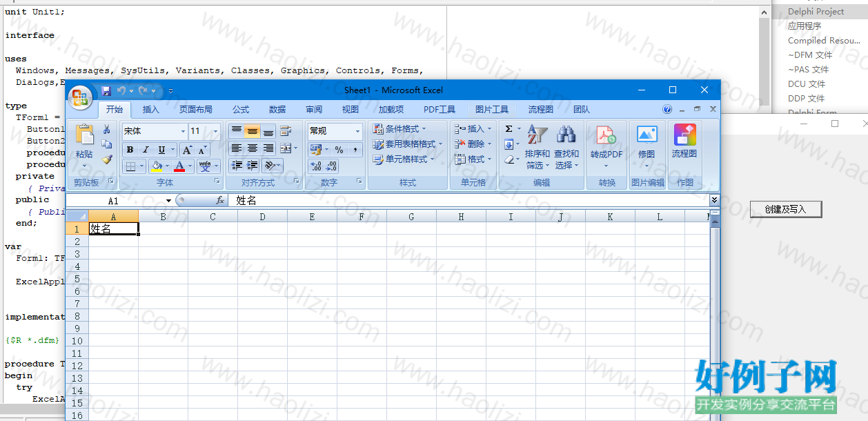Click the AutoSum sigma icon
This screenshot has height=421, width=868.
(x=509, y=129)
